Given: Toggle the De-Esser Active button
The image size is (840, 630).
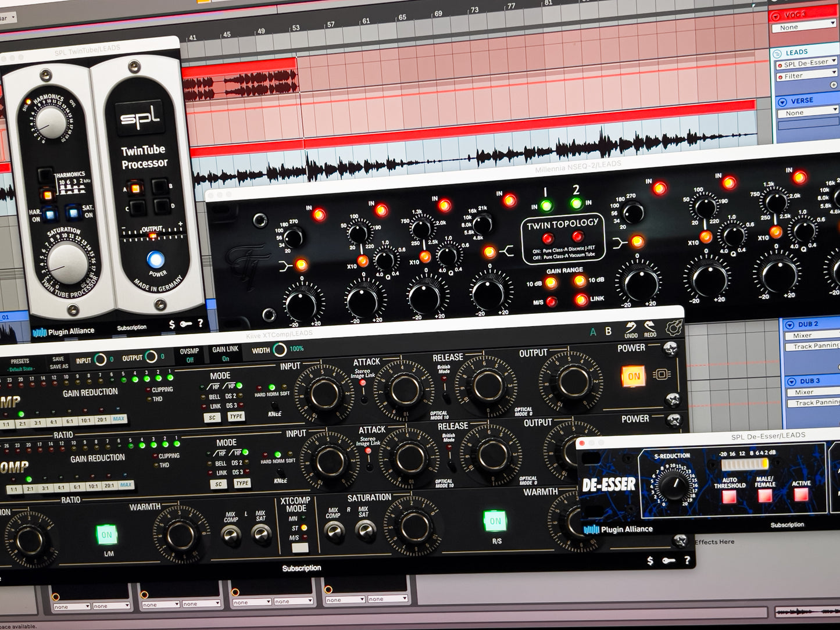Looking at the screenshot, I should (800, 495).
